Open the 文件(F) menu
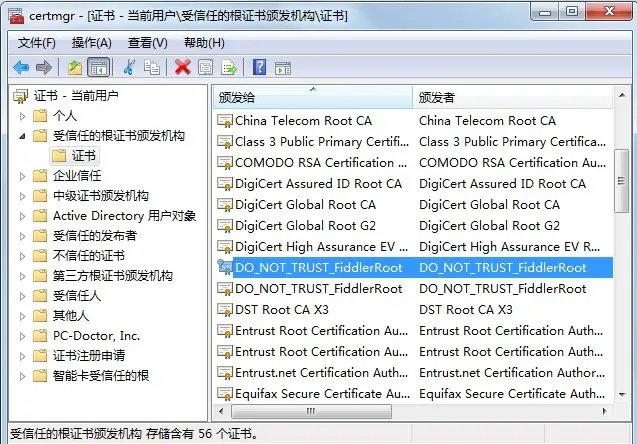 [37, 43]
